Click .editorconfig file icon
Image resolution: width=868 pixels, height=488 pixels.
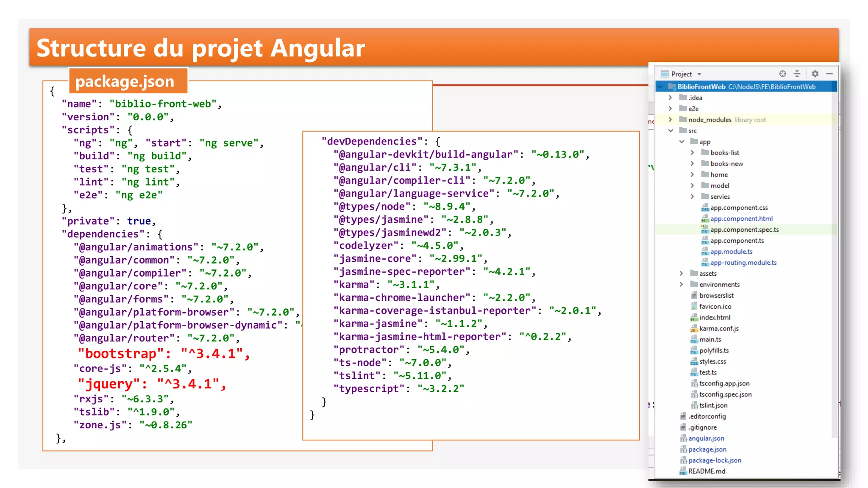coord(683,417)
